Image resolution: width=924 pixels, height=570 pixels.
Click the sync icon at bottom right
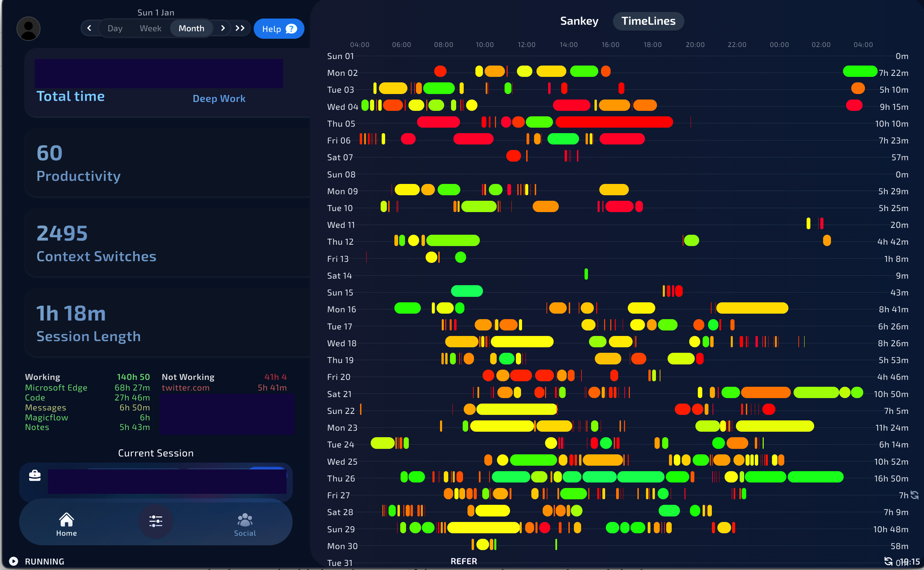point(889,561)
